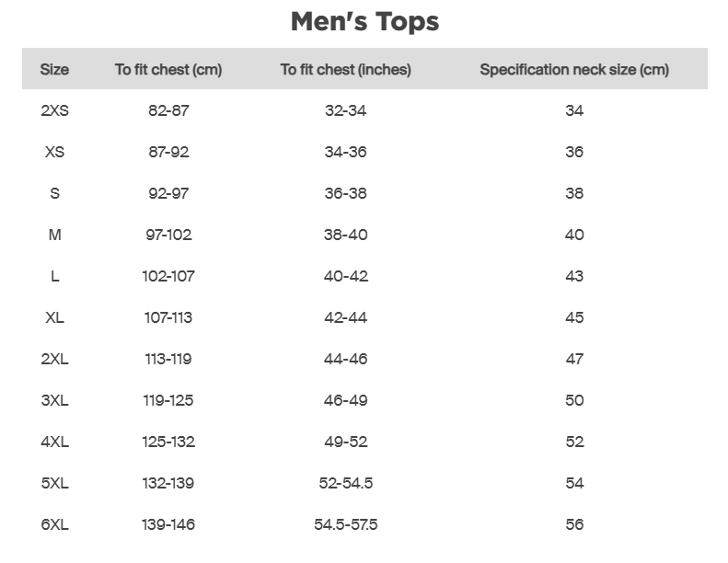Select the XS size row label

pos(54,152)
